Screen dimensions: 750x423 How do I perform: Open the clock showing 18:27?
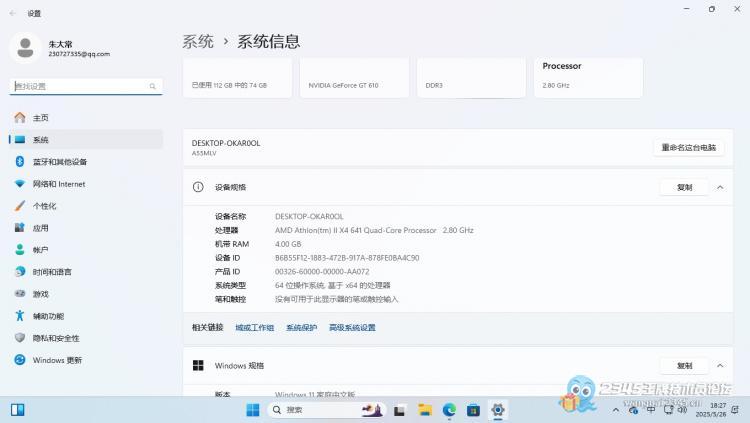click(x=710, y=410)
